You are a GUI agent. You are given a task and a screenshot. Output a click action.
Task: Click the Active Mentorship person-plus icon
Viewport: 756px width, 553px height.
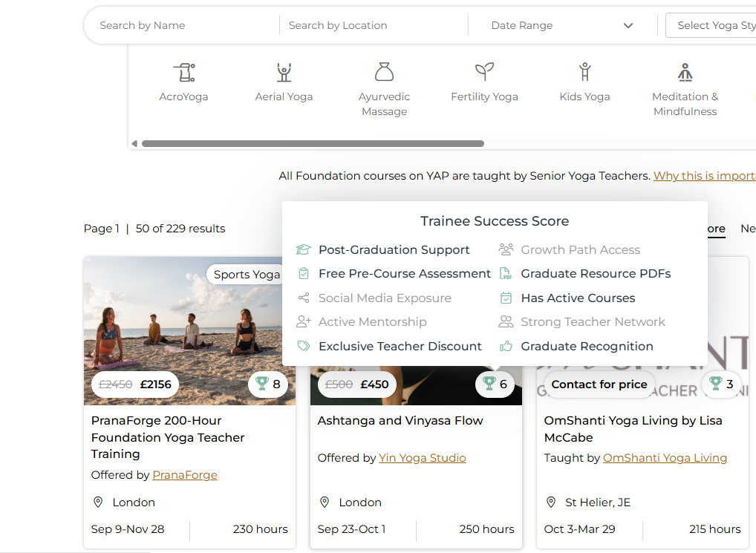tap(303, 322)
